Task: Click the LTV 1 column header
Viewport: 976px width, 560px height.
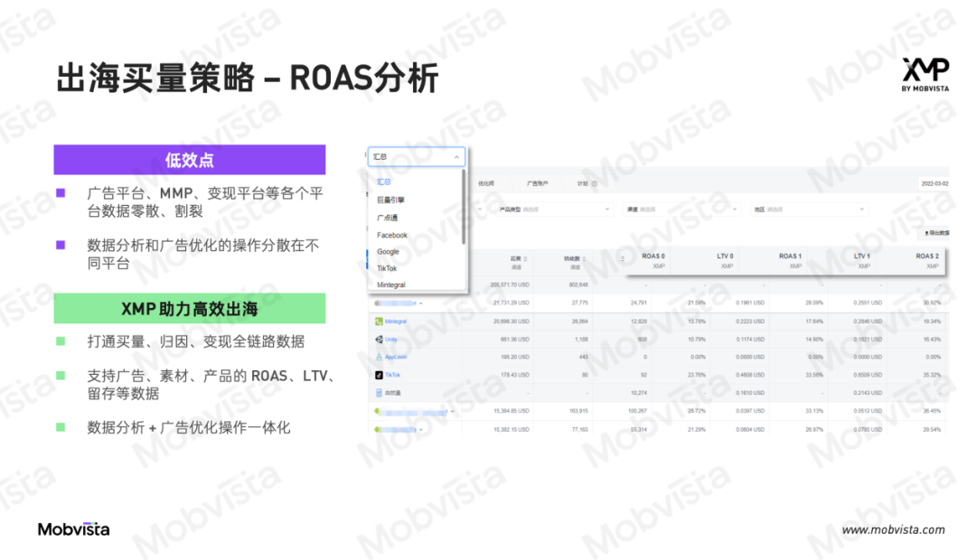Action: pyautogui.click(x=861, y=257)
